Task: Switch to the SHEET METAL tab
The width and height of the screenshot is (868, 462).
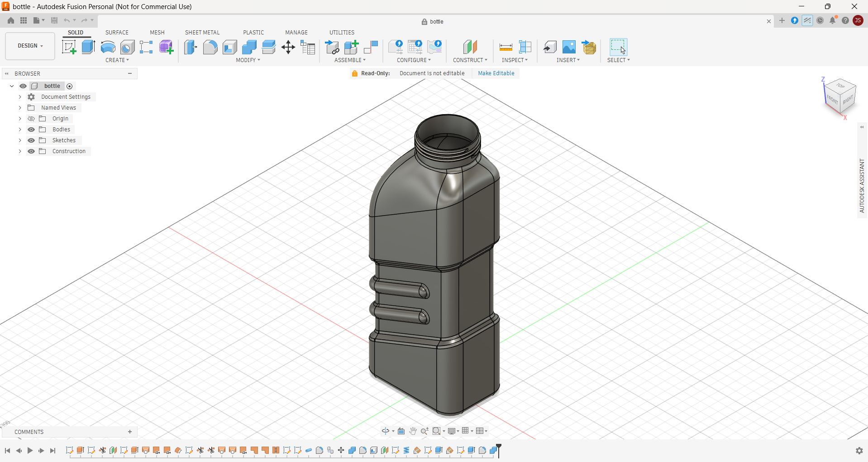Action: coord(202,33)
